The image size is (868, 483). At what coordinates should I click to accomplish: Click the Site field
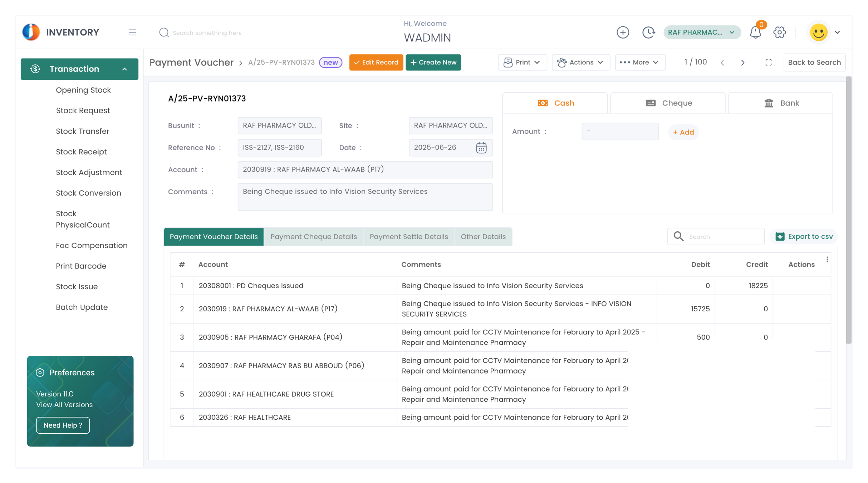point(451,125)
